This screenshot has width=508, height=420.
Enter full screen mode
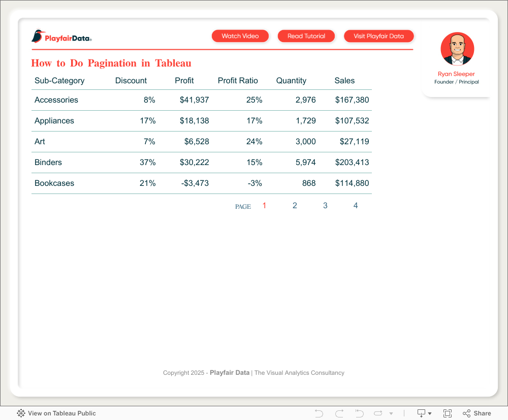(x=448, y=413)
